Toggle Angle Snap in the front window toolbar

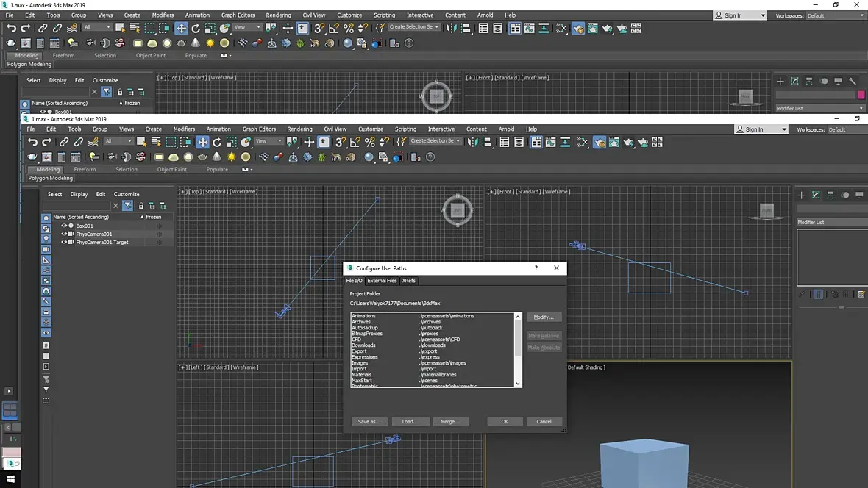[x=355, y=143]
